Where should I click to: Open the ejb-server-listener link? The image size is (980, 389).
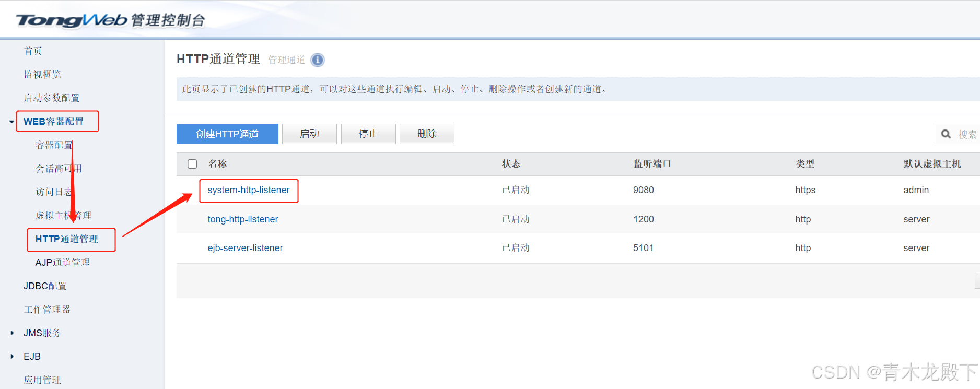245,248
